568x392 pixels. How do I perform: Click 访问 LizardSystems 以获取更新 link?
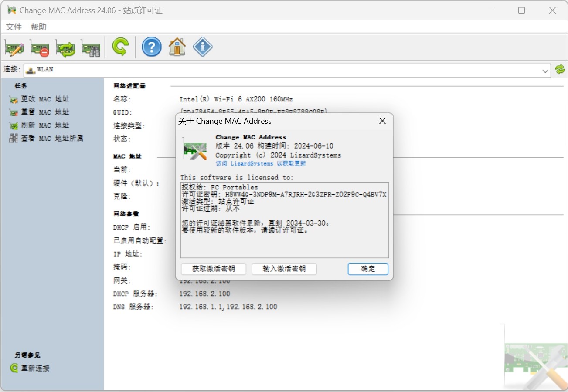click(x=261, y=163)
